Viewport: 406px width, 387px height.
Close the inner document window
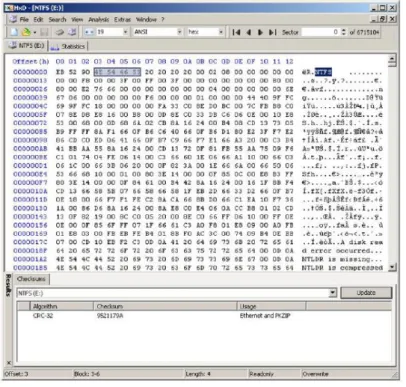(393, 19)
